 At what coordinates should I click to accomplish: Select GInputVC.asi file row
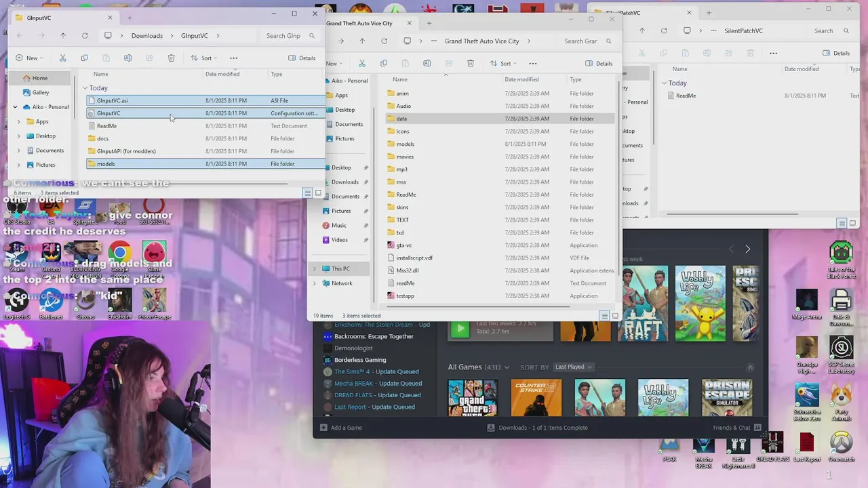205,101
